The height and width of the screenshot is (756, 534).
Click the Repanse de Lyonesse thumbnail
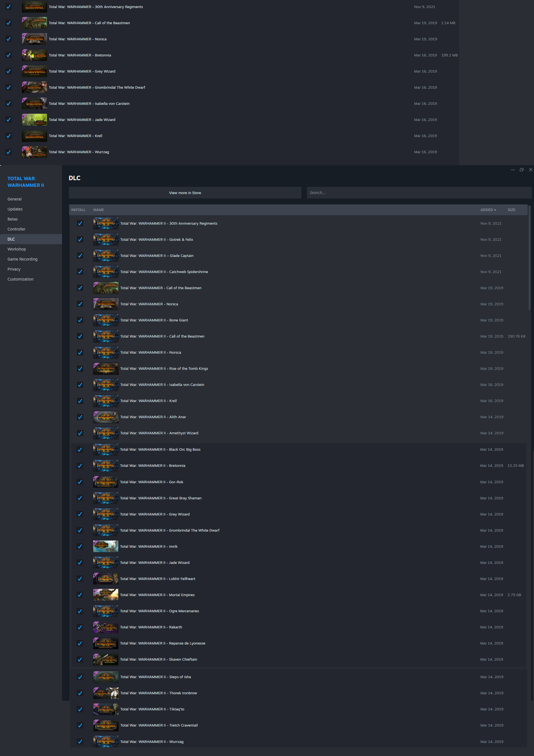tap(106, 643)
